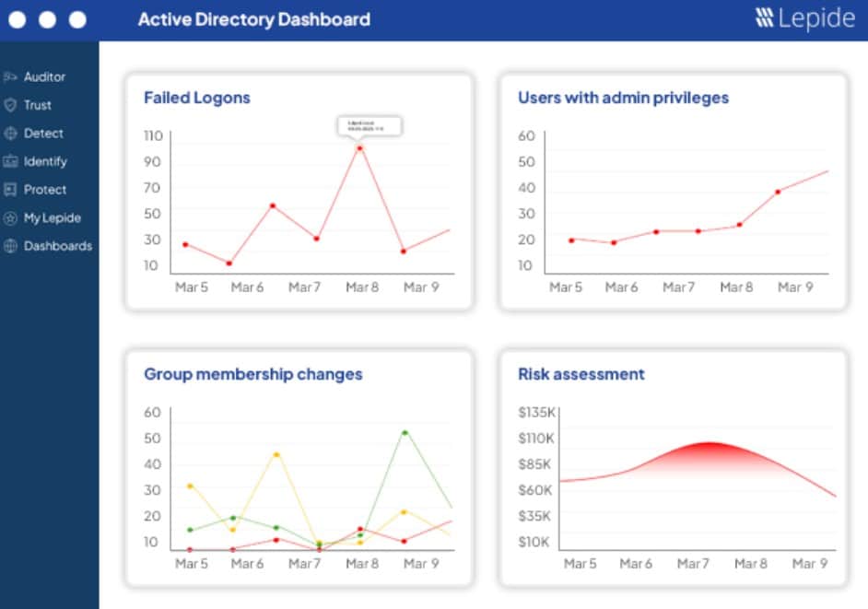Click the Risk assessment title
This screenshot has width=868, height=609.
pos(581,374)
